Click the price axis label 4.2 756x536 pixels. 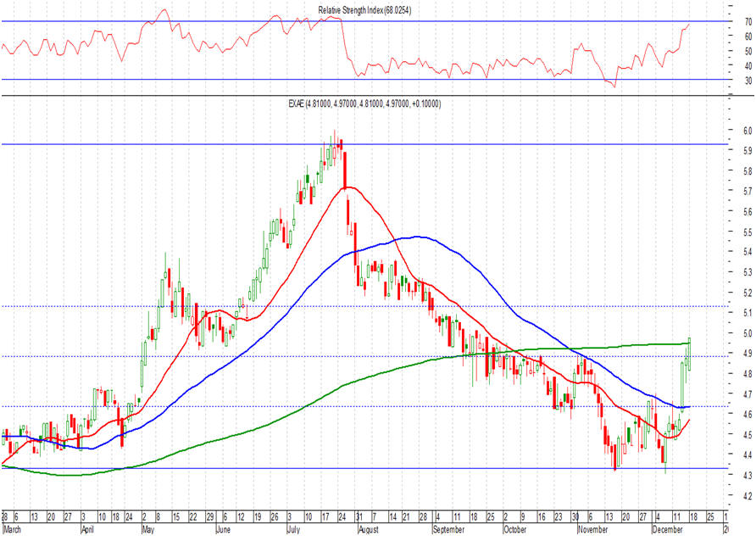(748, 495)
